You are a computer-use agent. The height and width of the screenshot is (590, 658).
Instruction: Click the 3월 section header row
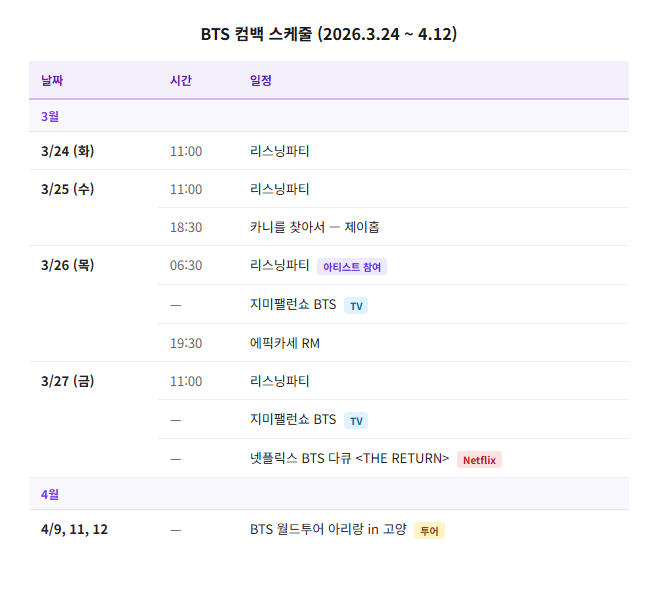[328, 116]
